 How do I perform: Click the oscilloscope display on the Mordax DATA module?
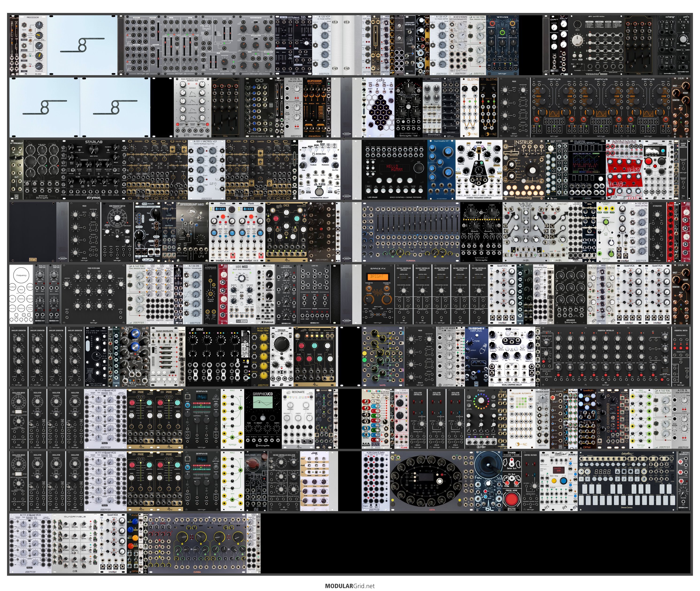(586, 162)
